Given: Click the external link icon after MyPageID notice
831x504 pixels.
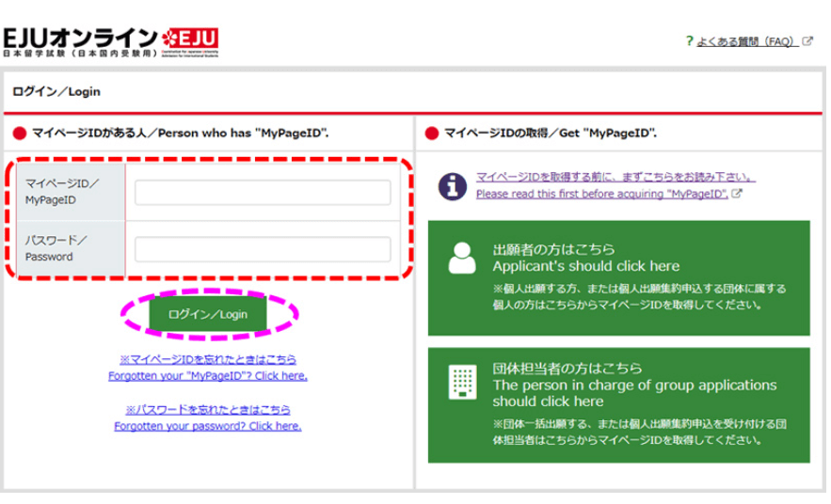Looking at the screenshot, I should 737,194.
